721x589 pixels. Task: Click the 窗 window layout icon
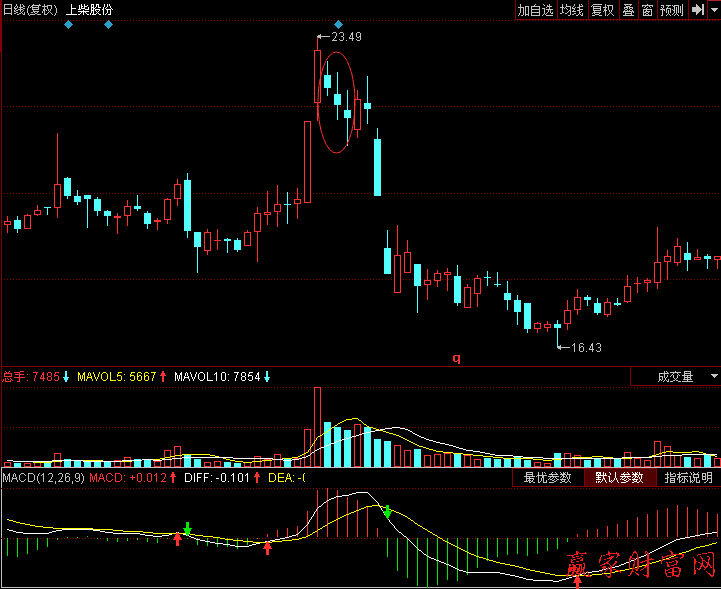point(647,10)
